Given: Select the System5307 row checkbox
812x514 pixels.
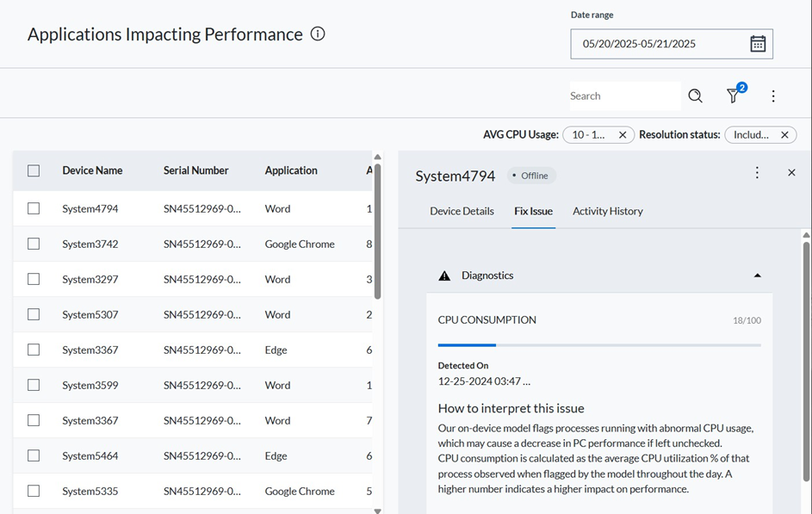Looking at the screenshot, I should pyautogui.click(x=34, y=314).
